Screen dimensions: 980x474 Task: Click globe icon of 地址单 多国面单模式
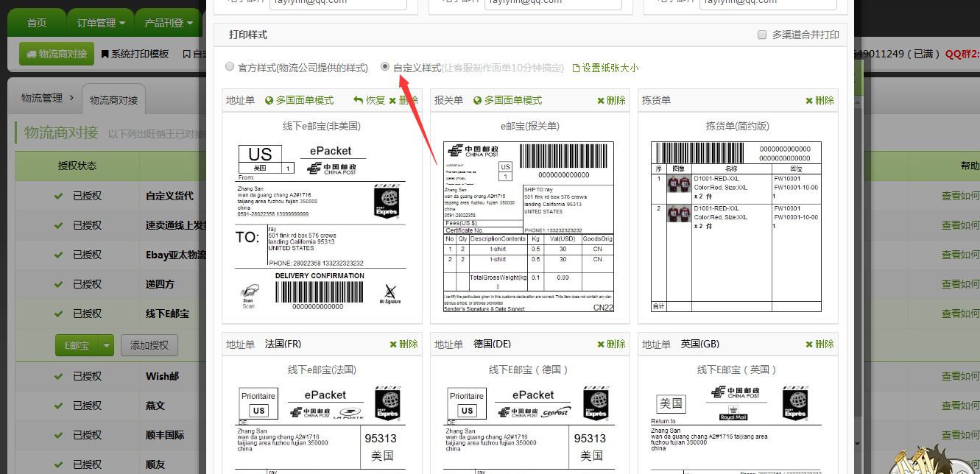click(269, 100)
